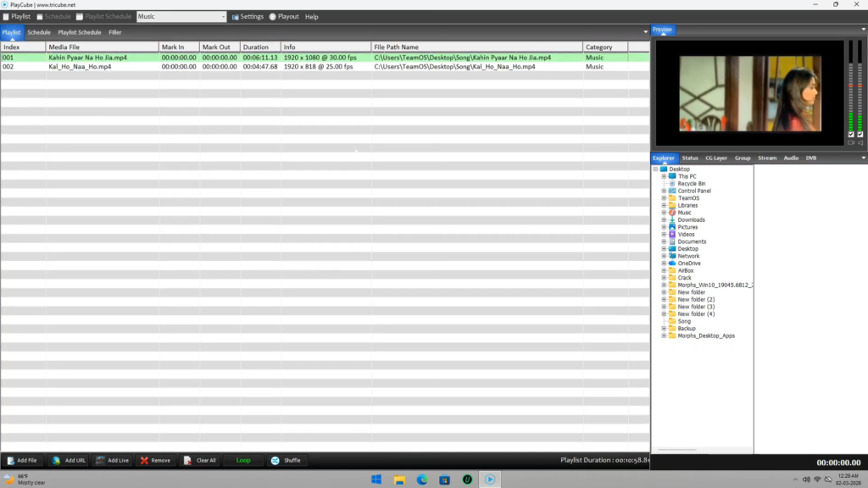
Task: Expand the Downloads folder node
Action: pos(664,219)
